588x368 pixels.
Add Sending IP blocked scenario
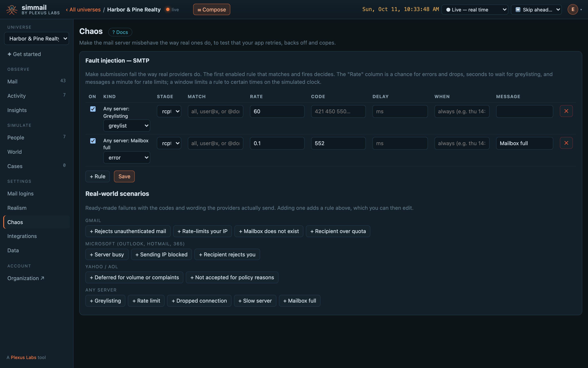tap(161, 254)
